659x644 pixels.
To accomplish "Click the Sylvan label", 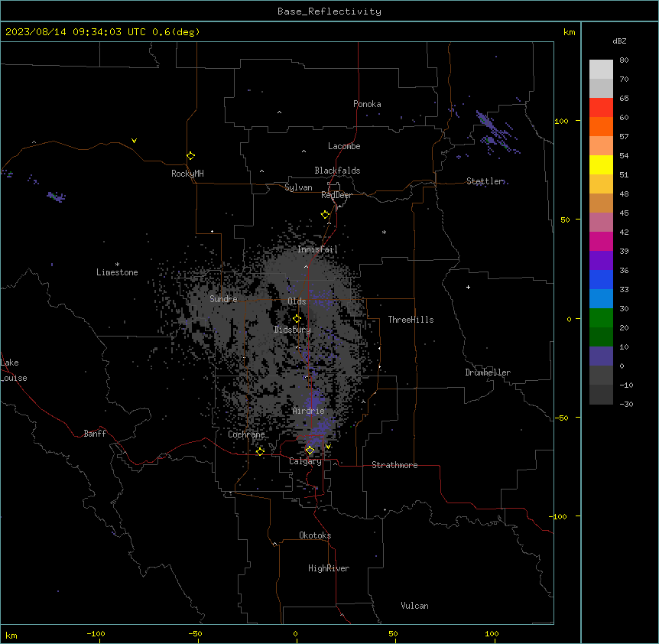I will tap(298, 187).
